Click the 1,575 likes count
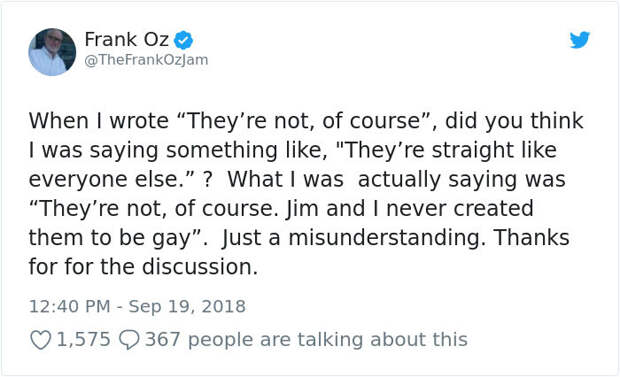Viewport: 620px width, 377px height. pos(83,339)
